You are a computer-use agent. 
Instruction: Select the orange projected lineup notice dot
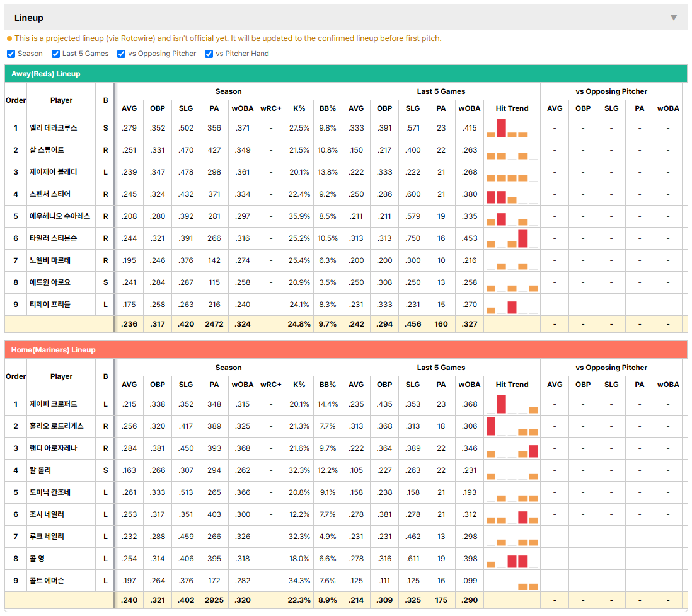tap(9, 38)
